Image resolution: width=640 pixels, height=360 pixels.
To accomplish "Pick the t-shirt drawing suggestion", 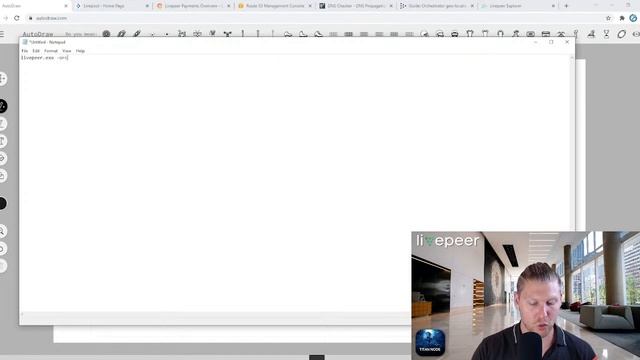I will click(470, 34).
